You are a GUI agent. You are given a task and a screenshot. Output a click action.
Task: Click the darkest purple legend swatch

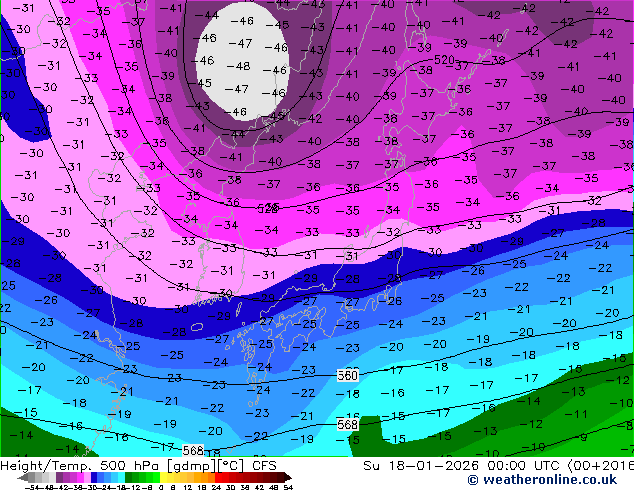pyautogui.click(x=59, y=478)
